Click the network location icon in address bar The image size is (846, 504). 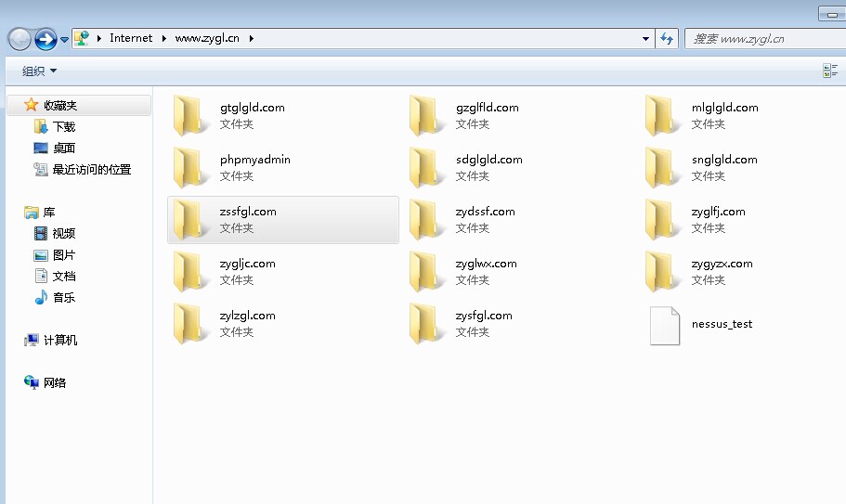tap(82, 38)
